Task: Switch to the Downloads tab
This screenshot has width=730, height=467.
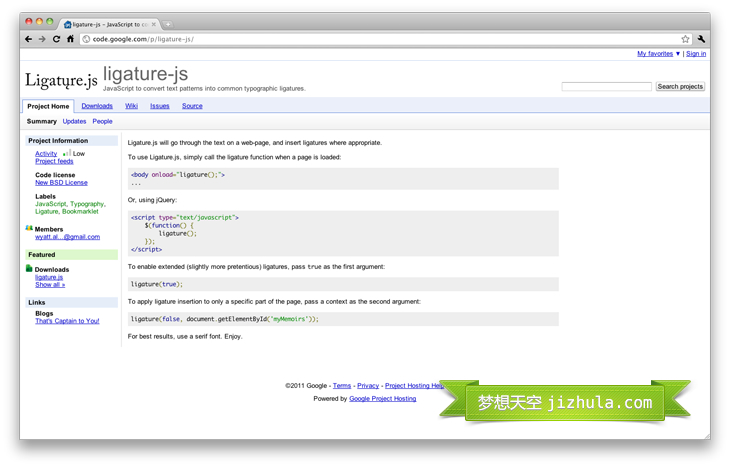Action: pos(97,106)
